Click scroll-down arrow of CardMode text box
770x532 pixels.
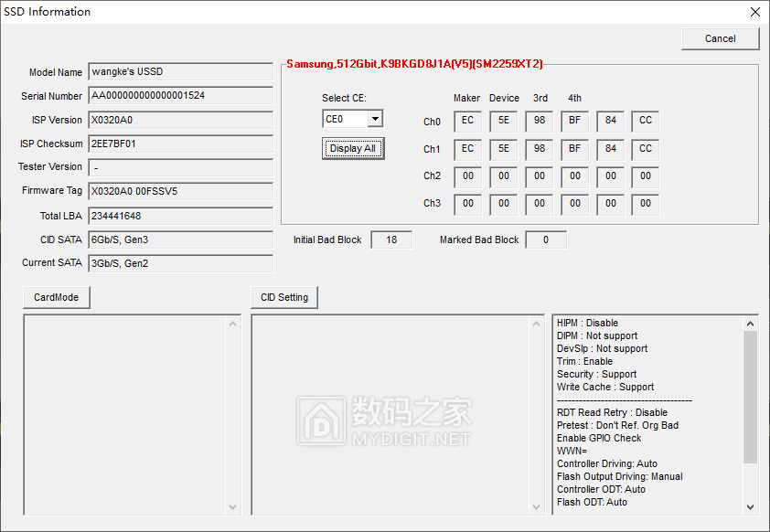point(233,507)
